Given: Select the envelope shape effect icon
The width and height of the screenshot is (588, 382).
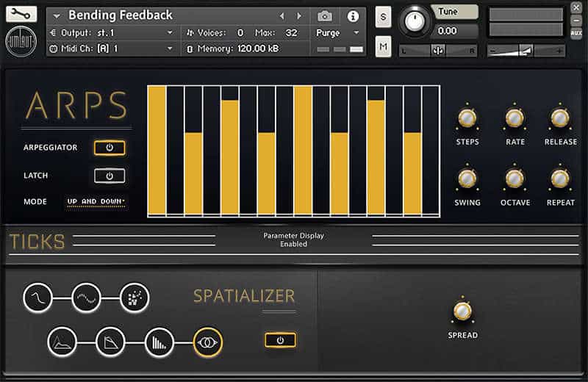Looking at the screenshot, I should pyautogui.click(x=62, y=342).
